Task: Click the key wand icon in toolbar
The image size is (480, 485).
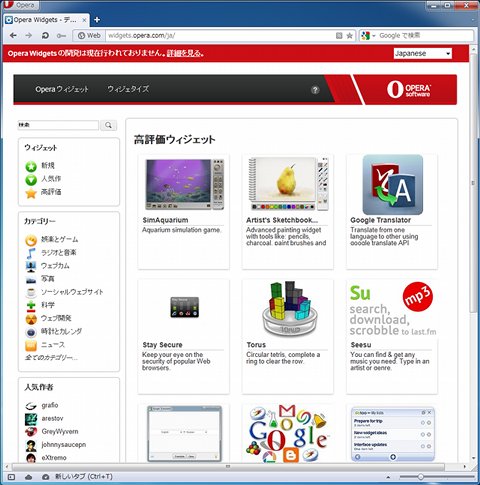Action: point(61,36)
